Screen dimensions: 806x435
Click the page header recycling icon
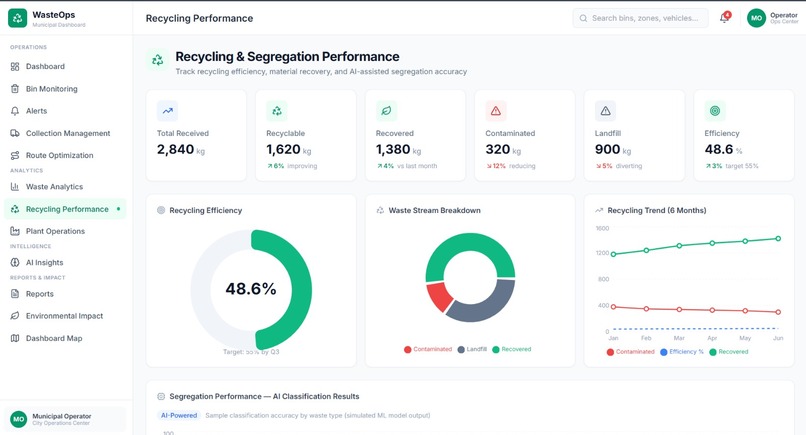(158, 61)
